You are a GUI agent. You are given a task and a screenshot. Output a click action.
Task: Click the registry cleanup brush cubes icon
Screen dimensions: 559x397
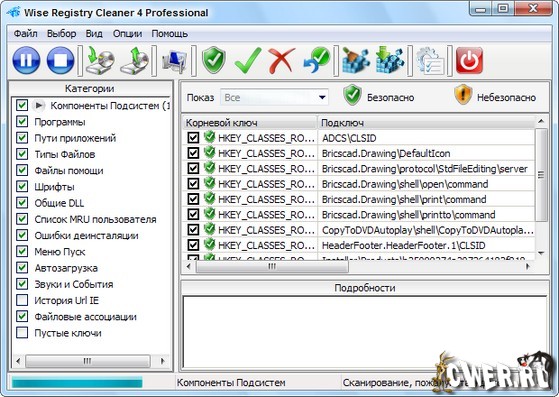[x=356, y=60]
